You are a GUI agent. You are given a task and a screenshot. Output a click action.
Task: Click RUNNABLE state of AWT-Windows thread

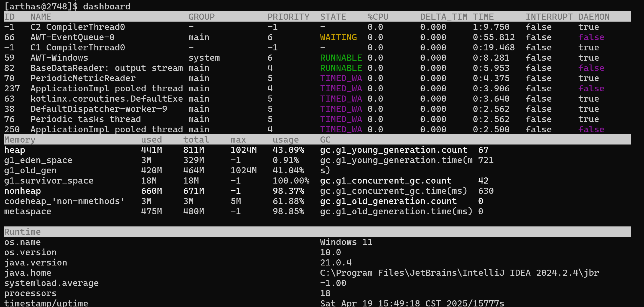[x=341, y=58]
